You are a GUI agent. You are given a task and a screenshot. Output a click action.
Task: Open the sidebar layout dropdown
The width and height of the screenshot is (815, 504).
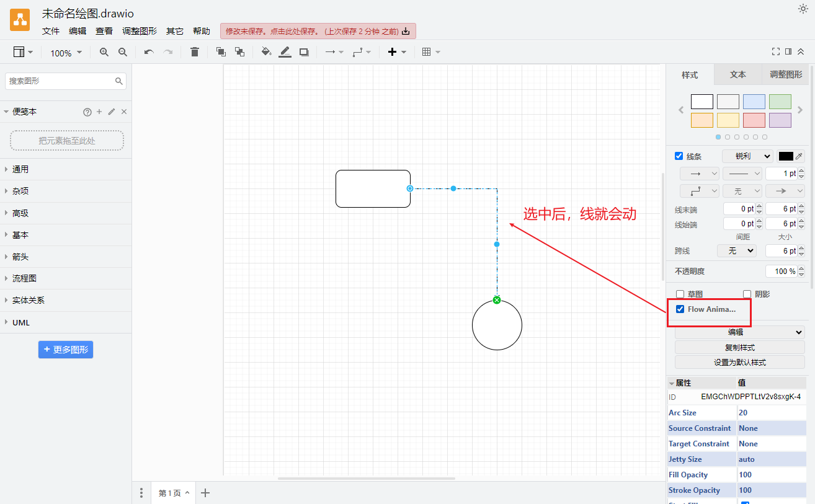[24, 52]
